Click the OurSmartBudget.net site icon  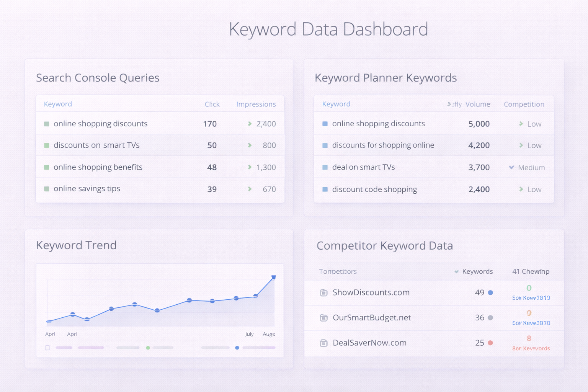(324, 318)
